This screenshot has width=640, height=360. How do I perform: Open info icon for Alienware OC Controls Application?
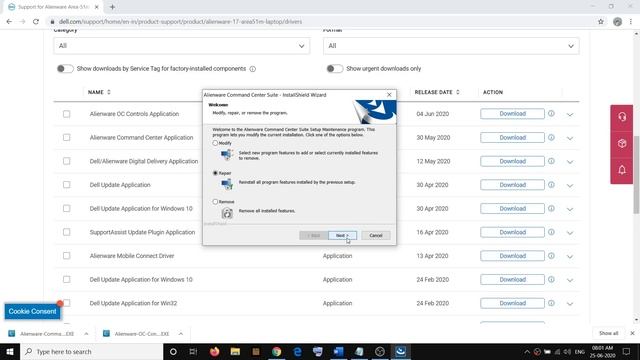point(551,113)
